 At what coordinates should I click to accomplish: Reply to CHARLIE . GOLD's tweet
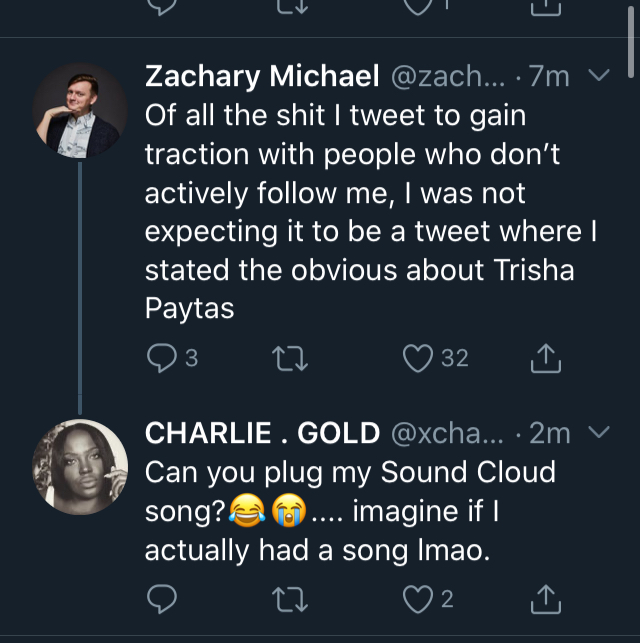pyautogui.click(x=162, y=598)
